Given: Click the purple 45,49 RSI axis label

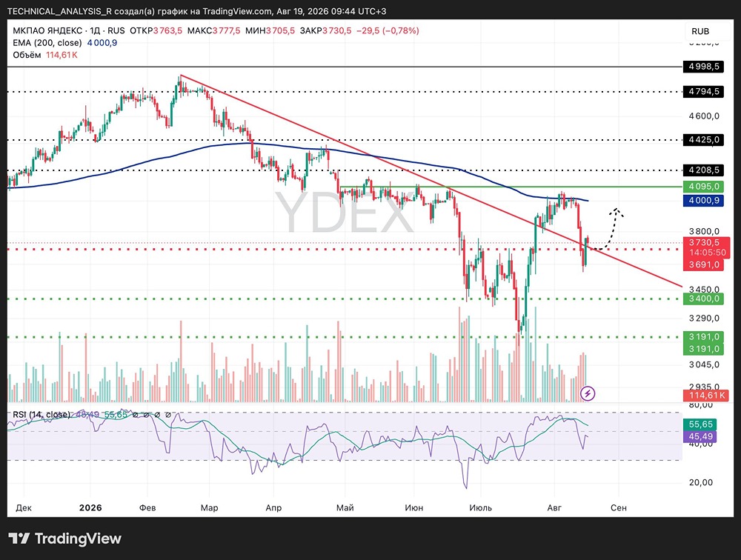Looking at the screenshot, I should (700, 436).
